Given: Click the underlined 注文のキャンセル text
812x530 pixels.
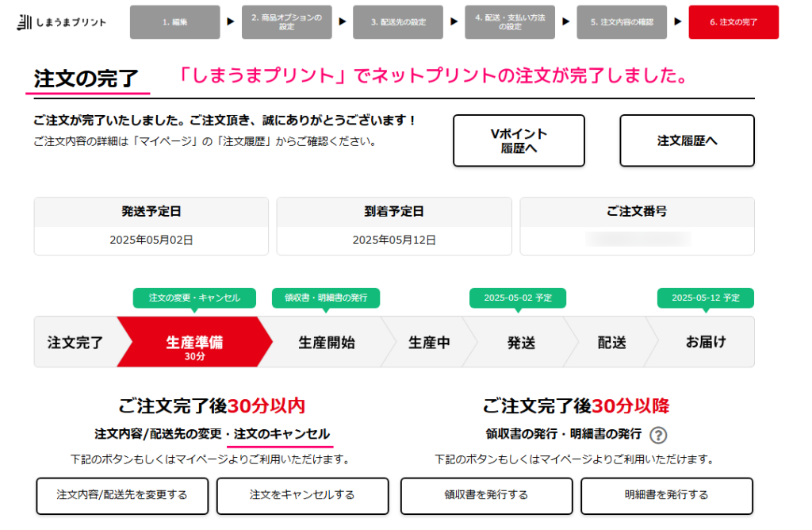Looking at the screenshot, I should [x=282, y=434].
